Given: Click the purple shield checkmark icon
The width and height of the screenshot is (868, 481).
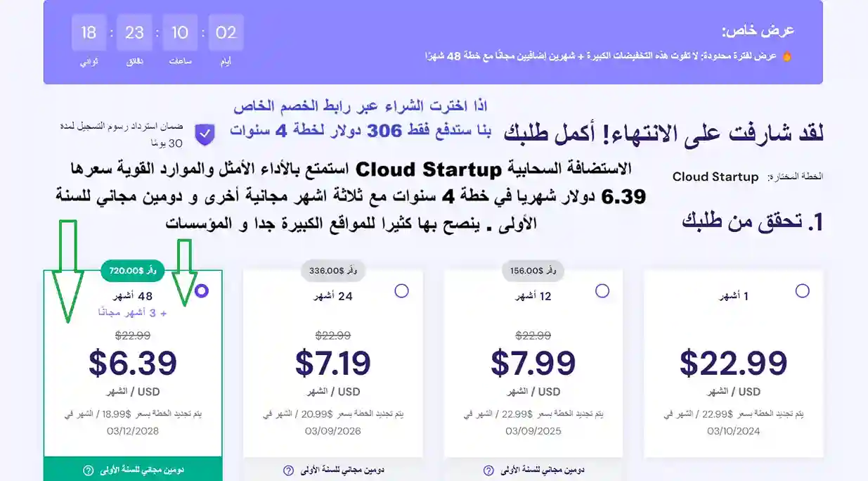Looking at the screenshot, I should [205, 134].
